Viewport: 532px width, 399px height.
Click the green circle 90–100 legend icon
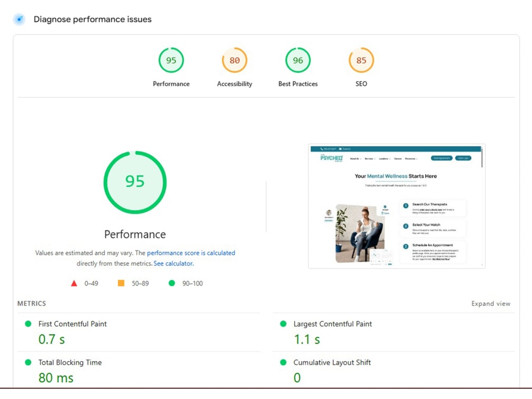(x=172, y=283)
